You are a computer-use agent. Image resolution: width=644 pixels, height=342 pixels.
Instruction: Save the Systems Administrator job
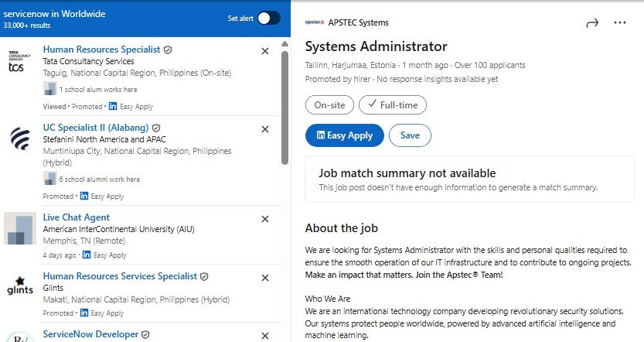click(x=410, y=135)
